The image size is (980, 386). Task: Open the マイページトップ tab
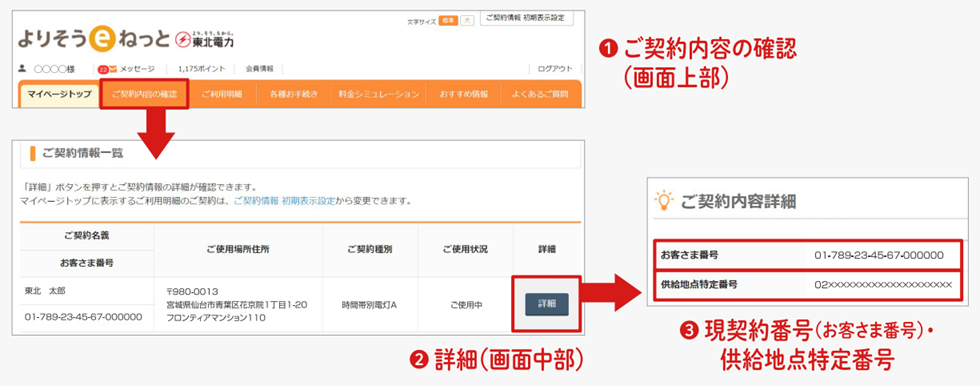59,95
